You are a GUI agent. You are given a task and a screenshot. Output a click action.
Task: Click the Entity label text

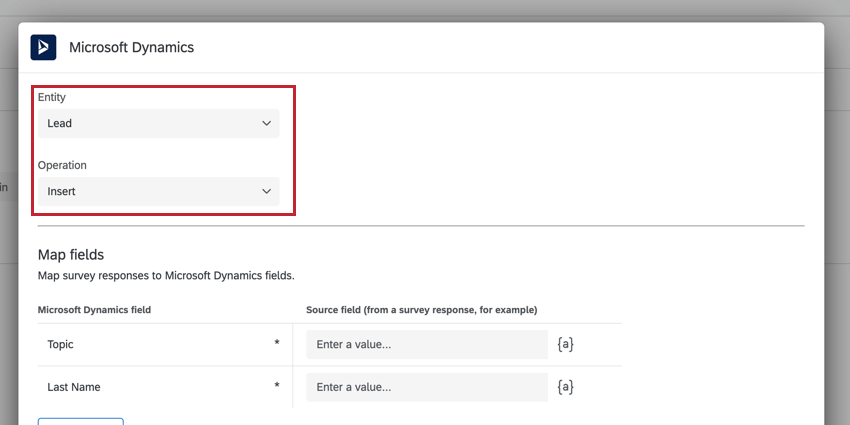(x=51, y=98)
